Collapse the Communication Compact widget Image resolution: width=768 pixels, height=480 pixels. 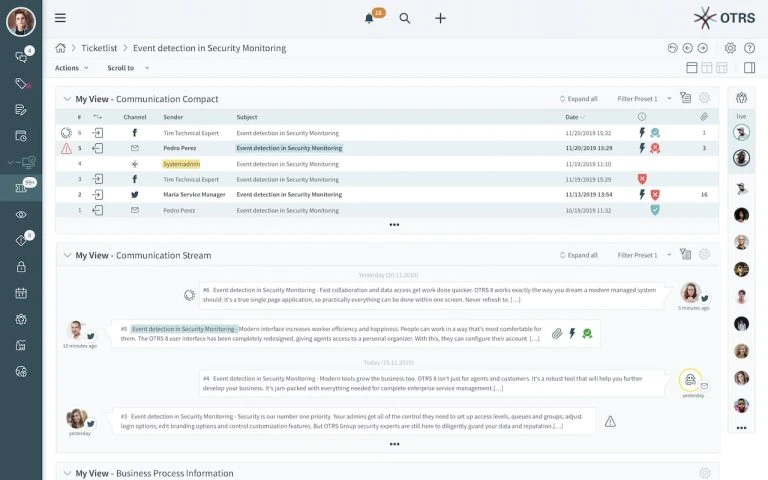click(x=67, y=99)
